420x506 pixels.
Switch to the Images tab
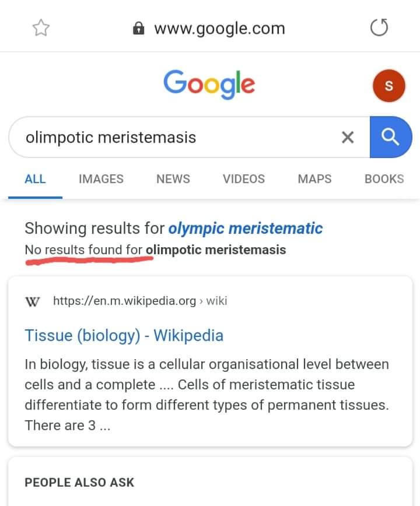click(x=101, y=179)
